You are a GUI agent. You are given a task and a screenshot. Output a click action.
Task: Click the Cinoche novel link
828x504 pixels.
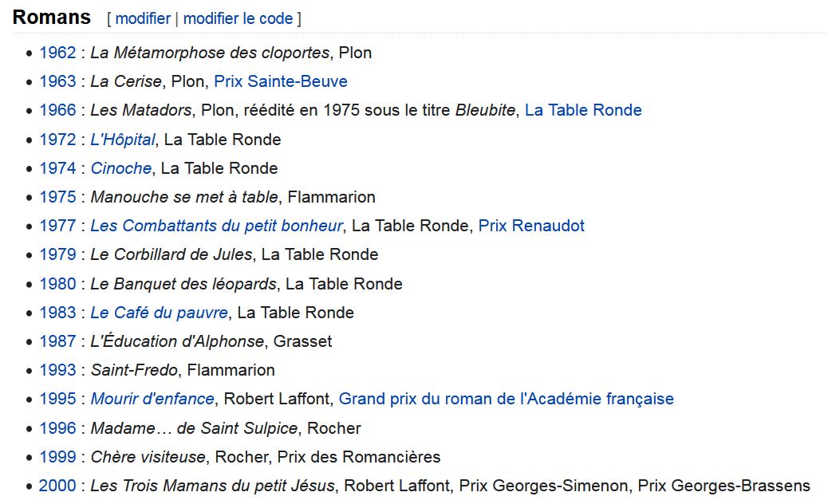coord(120,168)
